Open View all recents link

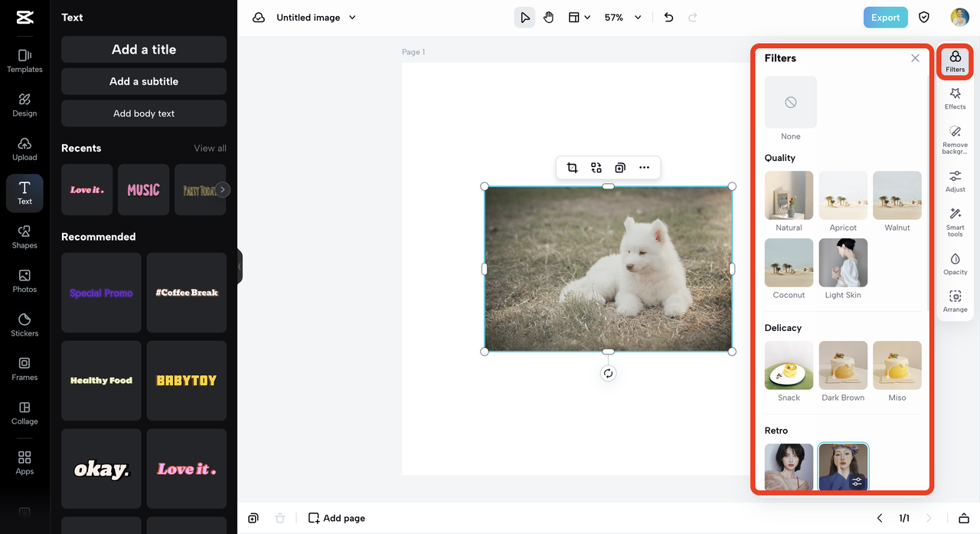click(x=210, y=149)
